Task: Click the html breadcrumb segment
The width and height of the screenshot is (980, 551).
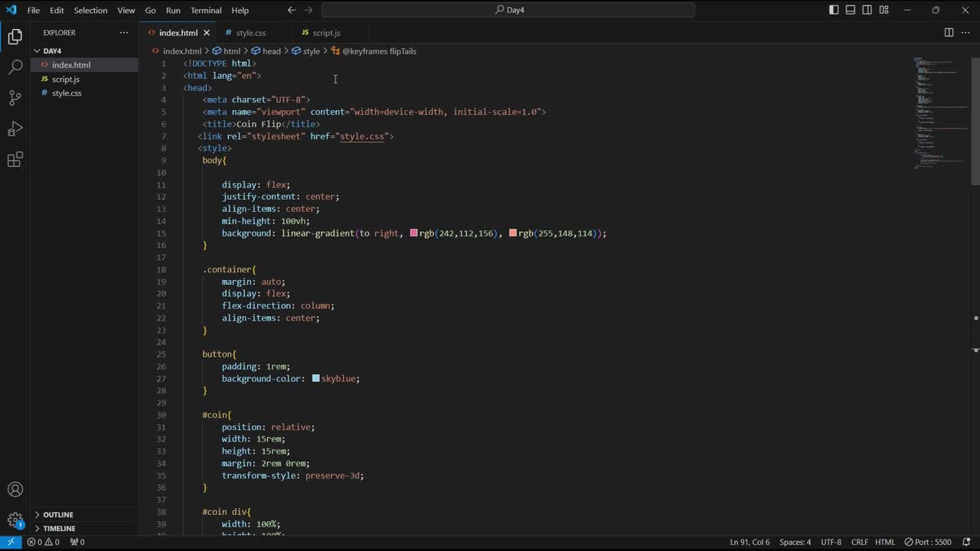Action: (x=227, y=51)
